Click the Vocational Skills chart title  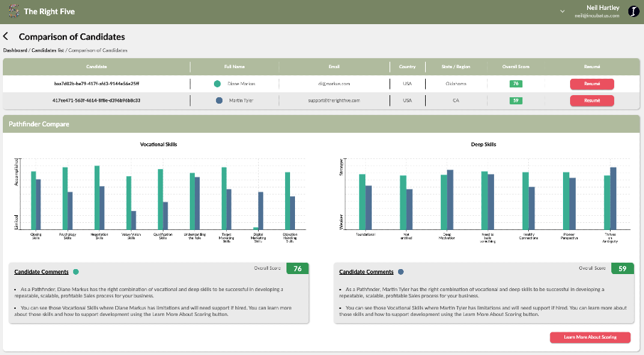click(x=159, y=144)
